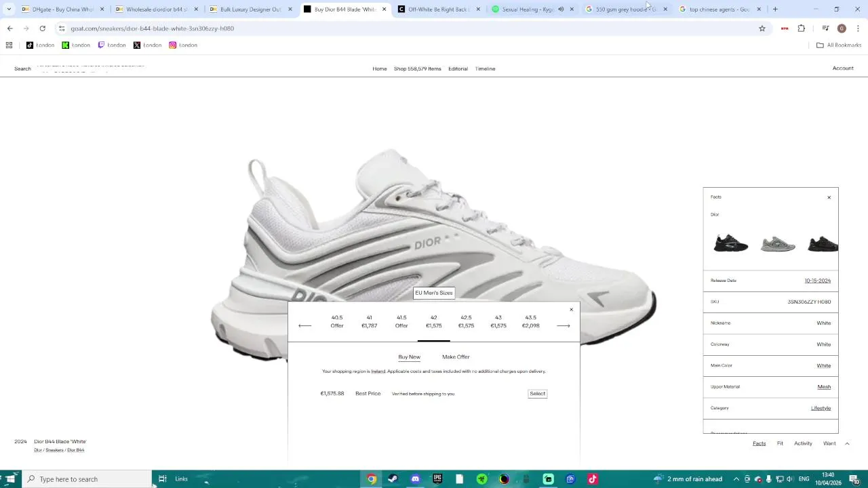Click the Ireland shopping region link

coord(378,371)
